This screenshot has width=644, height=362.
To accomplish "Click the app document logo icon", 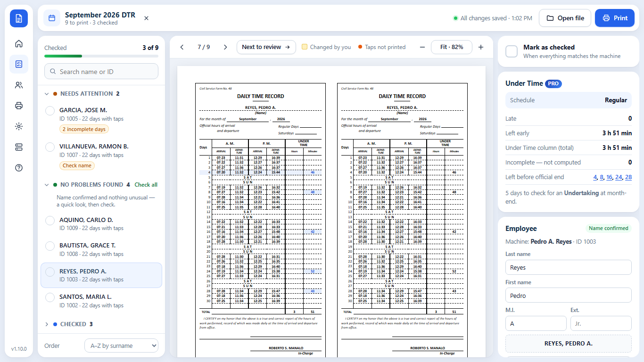I will [x=19, y=18].
